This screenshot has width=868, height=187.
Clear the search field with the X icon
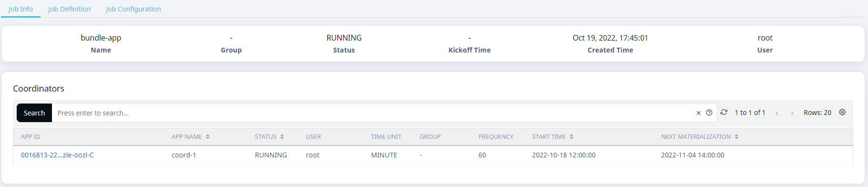click(698, 113)
